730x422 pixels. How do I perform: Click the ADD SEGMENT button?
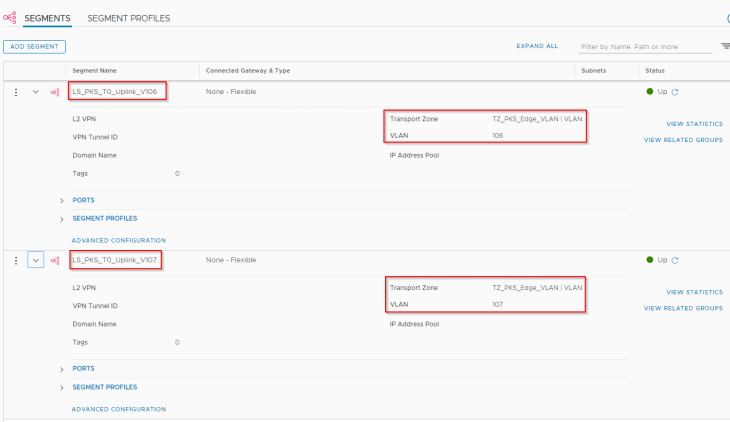pyautogui.click(x=35, y=47)
